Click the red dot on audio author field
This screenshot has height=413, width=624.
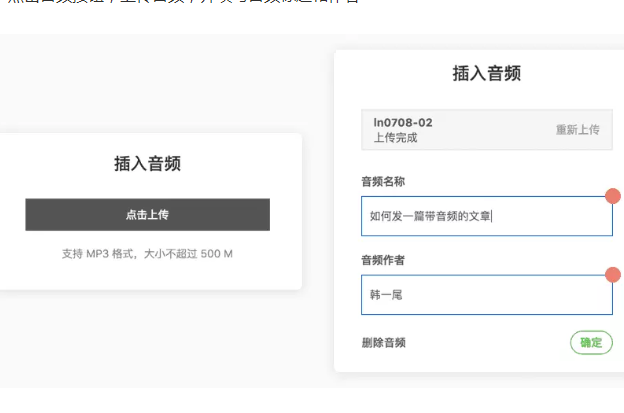pyautogui.click(x=612, y=274)
